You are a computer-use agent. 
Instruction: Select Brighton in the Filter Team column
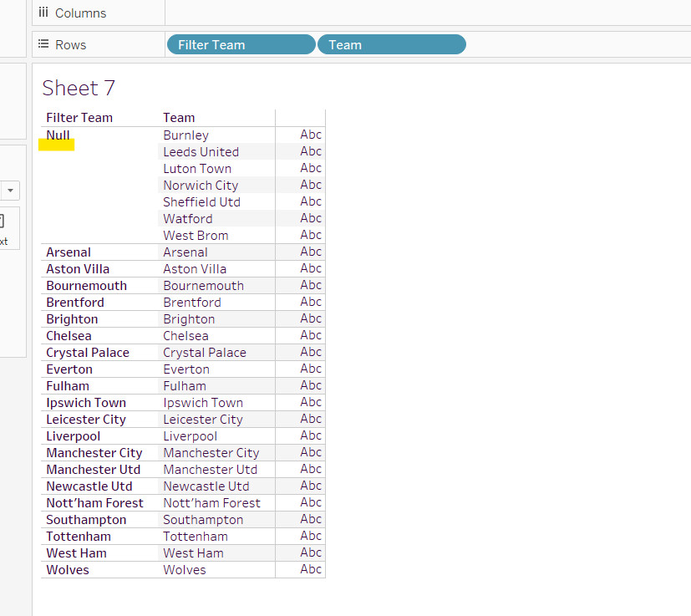[72, 319]
